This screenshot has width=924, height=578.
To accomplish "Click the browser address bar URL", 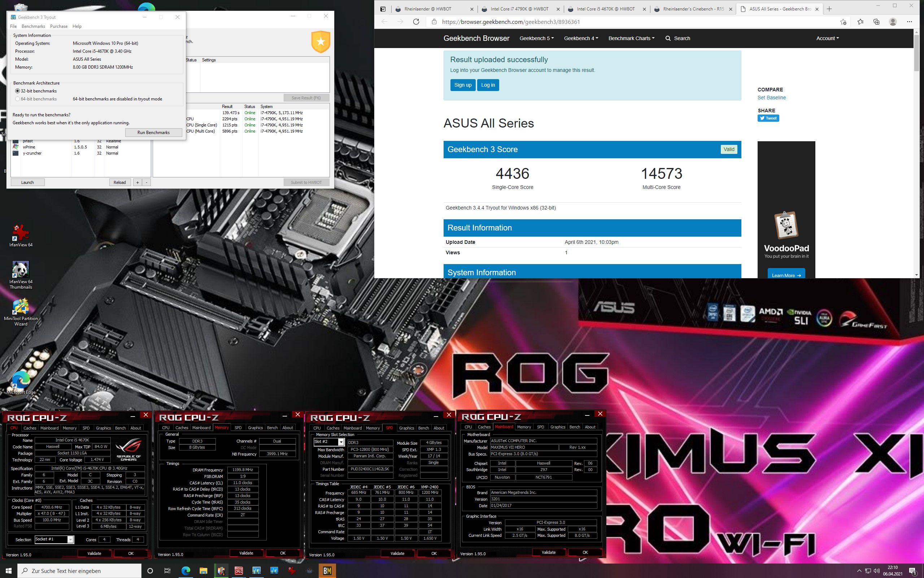I will (510, 22).
